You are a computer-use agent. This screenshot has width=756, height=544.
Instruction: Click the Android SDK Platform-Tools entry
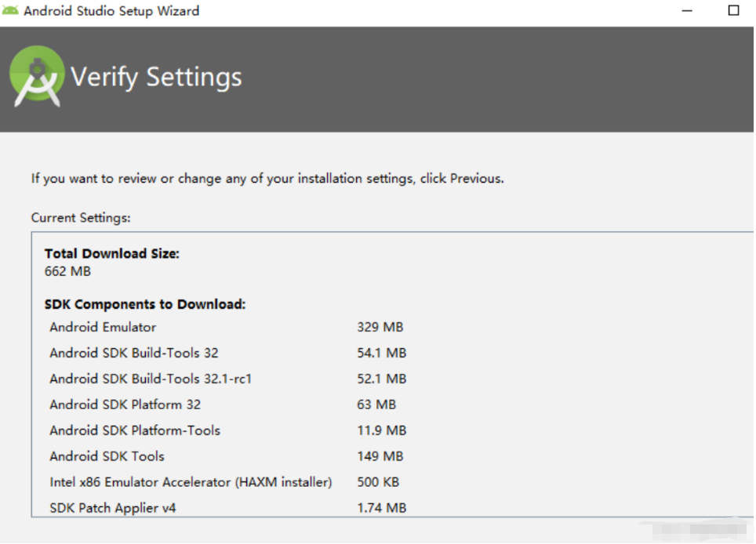135,431
